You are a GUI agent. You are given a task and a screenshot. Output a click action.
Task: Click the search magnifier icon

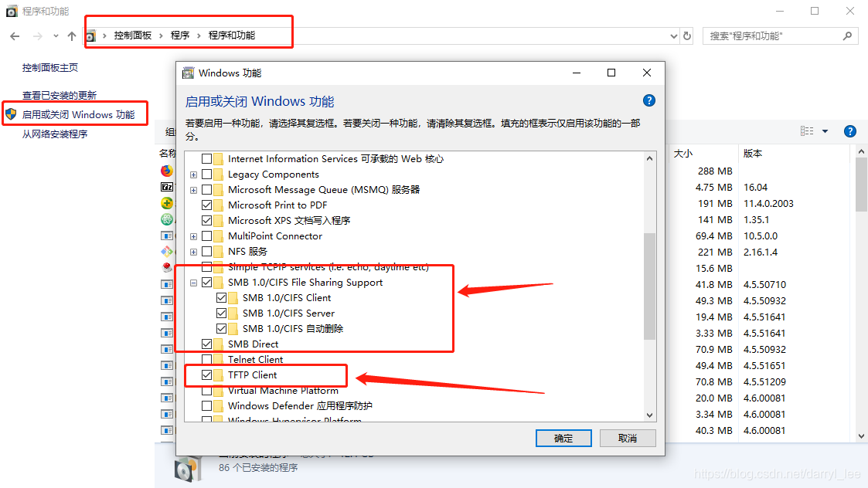pyautogui.click(x=847, y=36)
